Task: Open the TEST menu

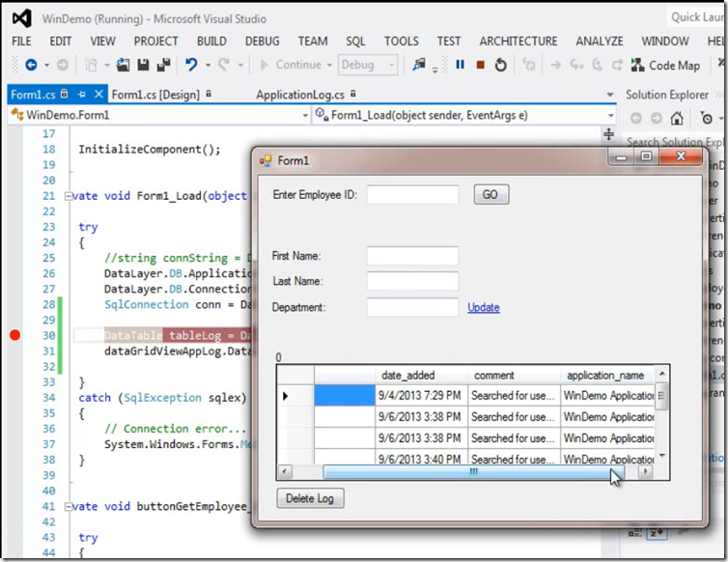Action: pyautogui.click(x=449, y=41)
